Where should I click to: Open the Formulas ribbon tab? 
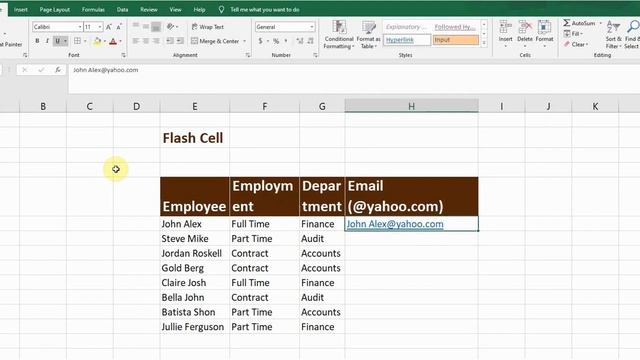[x=93, y=9]
